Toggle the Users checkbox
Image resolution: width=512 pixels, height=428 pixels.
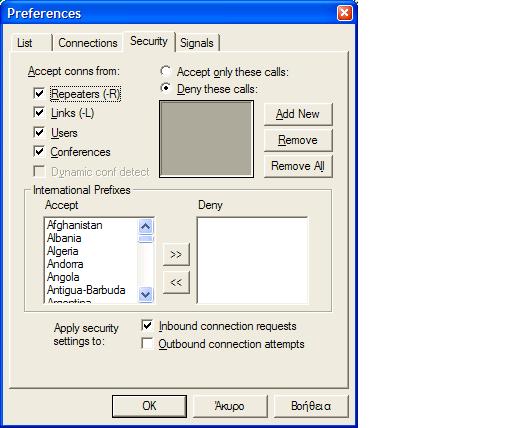[39, 132]
